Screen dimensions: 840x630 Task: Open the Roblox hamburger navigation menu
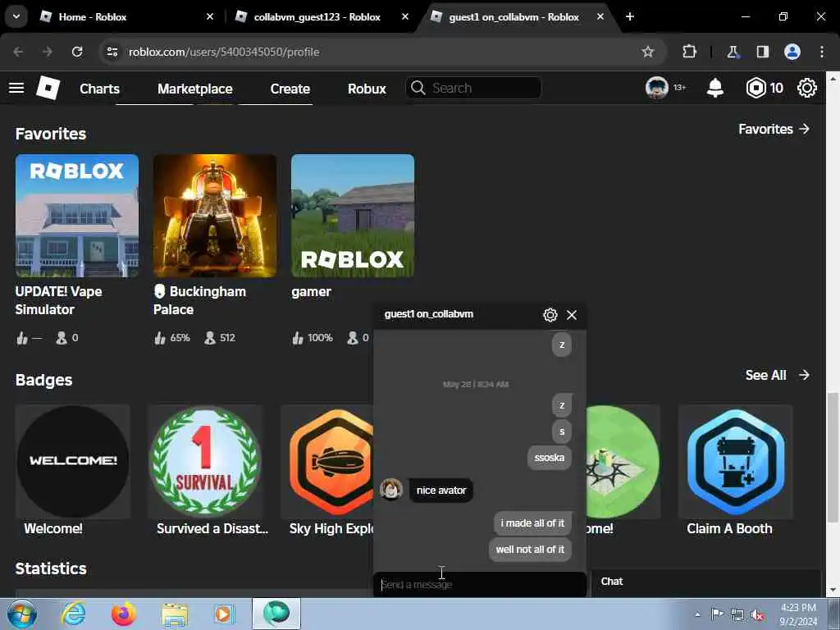(16, 88)
